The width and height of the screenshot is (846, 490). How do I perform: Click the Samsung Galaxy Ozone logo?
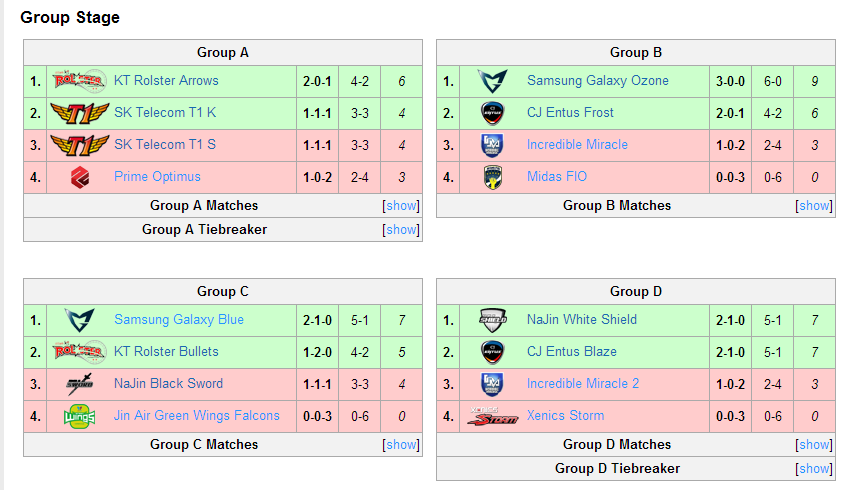(x=493, y=81)
